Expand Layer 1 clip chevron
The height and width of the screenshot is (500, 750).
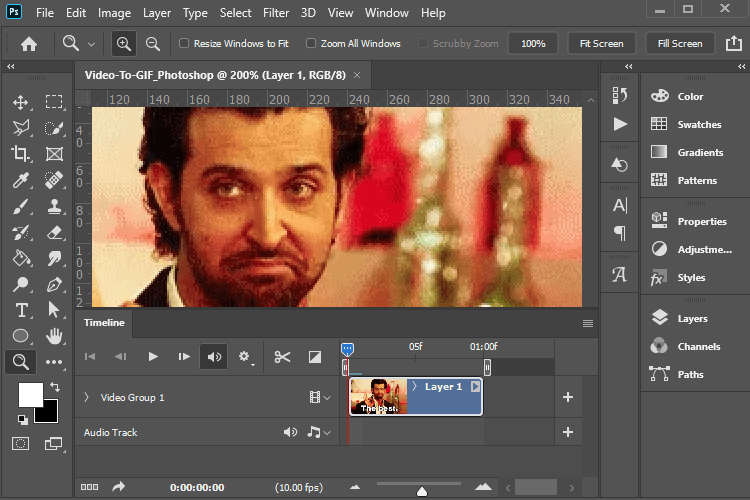click(x=414, y=386)
